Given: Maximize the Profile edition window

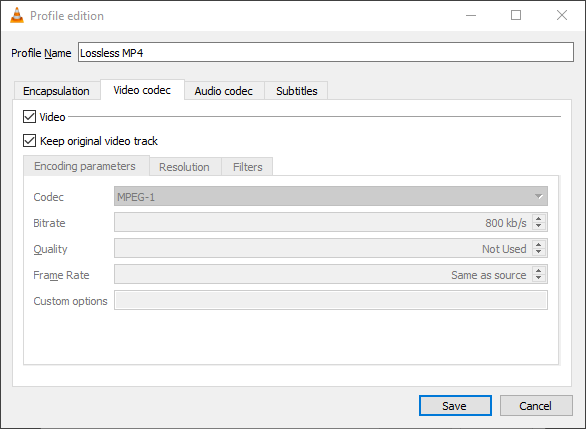Looking at the screenshot, I should (516, 15).
